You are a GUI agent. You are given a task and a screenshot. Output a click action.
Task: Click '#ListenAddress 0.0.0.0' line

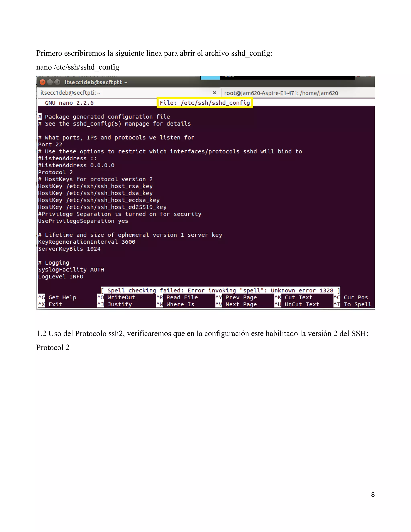pos(76,165)
